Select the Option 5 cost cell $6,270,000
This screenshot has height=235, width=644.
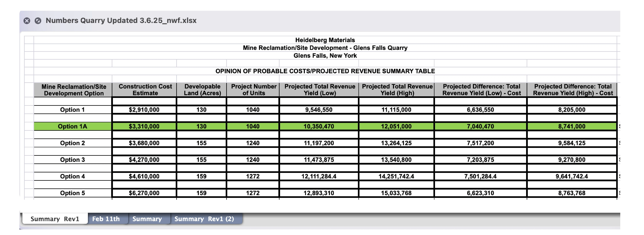[x=144, y=193]
